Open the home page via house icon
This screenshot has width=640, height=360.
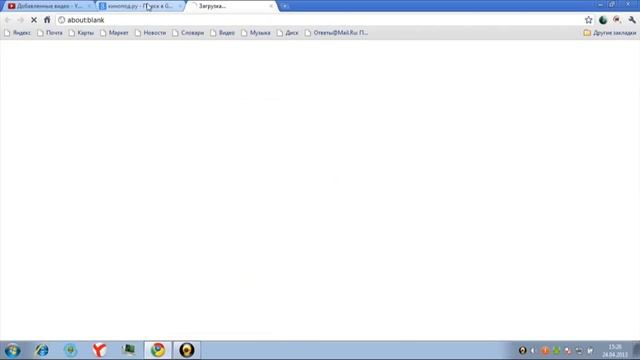pyautogui.click(x=47, y=20)
